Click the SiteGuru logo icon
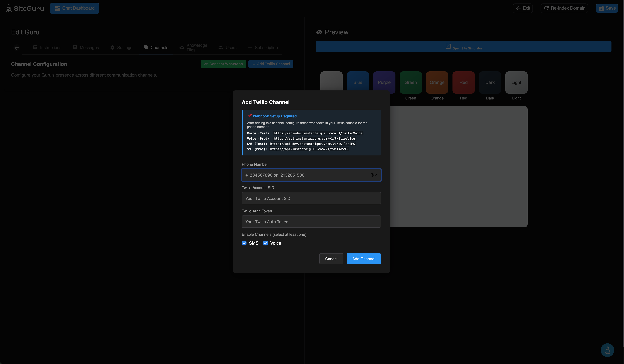This screenshot has width=624, height=364. [9, 8]
